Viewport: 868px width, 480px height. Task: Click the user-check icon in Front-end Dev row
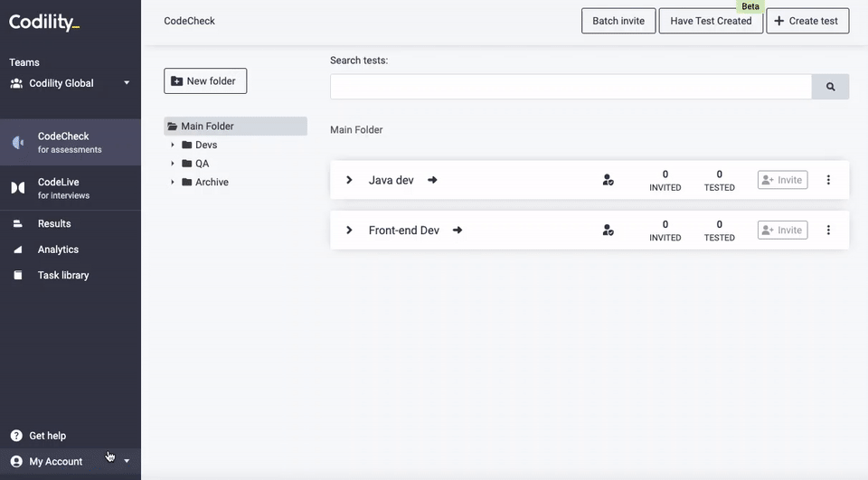608,231
